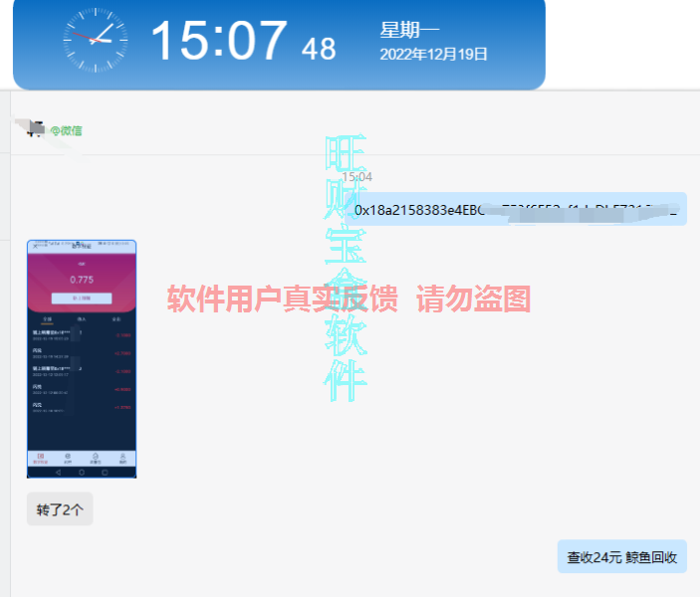
Task: Click the button below the 0.775 balance
Action: tap(82, 298)
